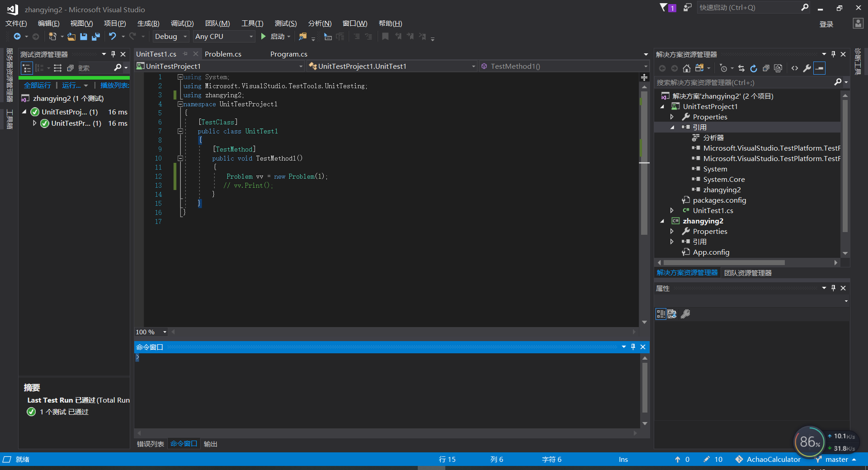Click the Solution Explorer search field
Viewport: 868px width, 470px height.
[x=744, y=82]
